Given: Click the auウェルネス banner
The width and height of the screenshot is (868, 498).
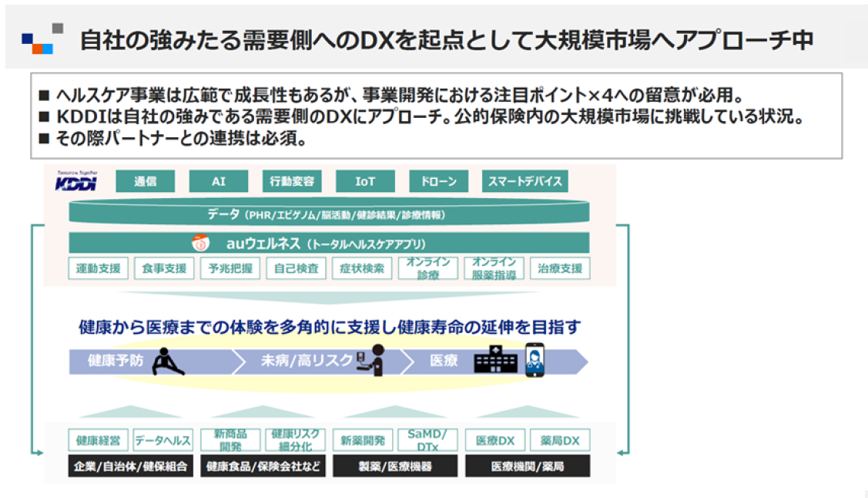Looking at the screenshot, I should [x=329, y=243].
